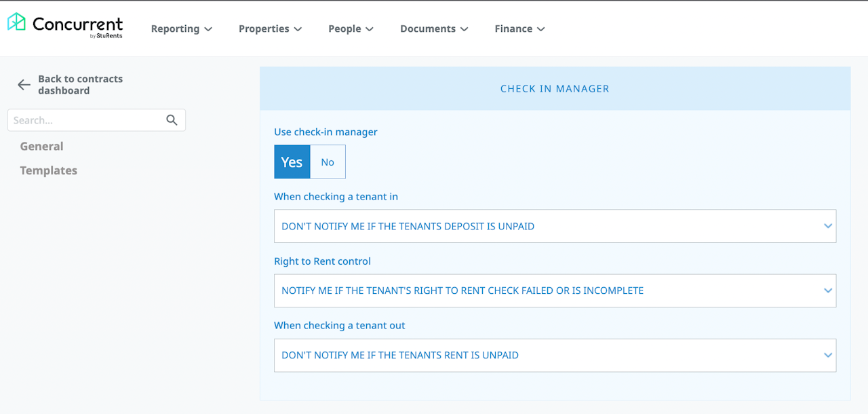Click chevron arrow on deposit unpaid dropdown
Viewport: 868px width, 414px height.
827,226
